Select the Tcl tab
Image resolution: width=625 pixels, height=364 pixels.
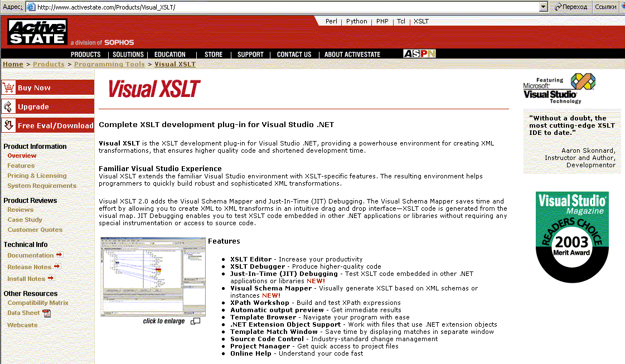(x=401, y=22)
